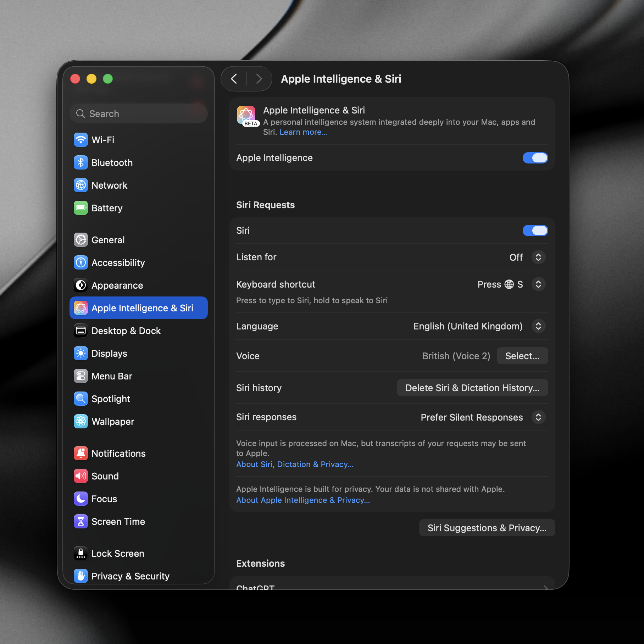The height and width of the screenshot is (644, 644).
Task: Open the Bluetooth sidebar label
Action: pos(112,162)
